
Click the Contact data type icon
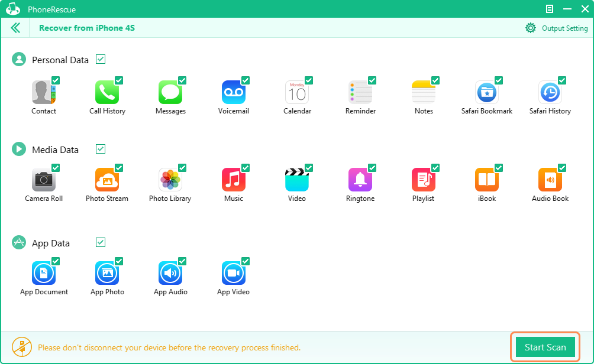[44, 92]
